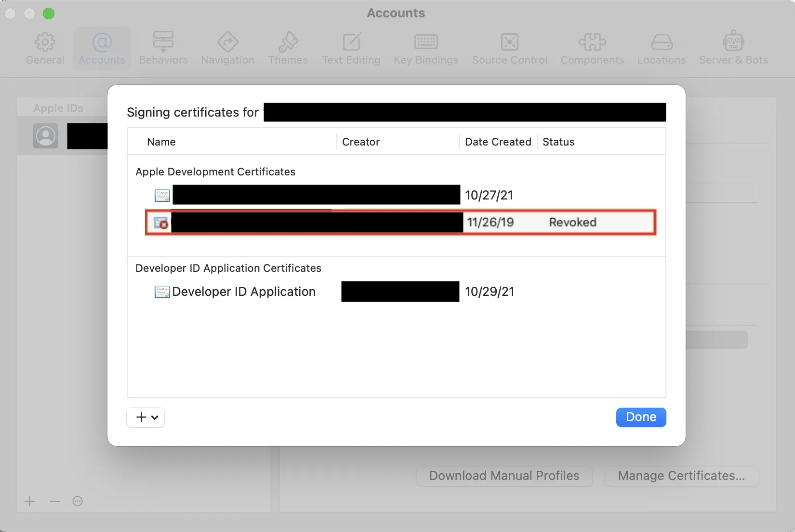Expand the add certificate plus dropdown
The width and height of the screenshot is (795, 532).
coord(146,417)
